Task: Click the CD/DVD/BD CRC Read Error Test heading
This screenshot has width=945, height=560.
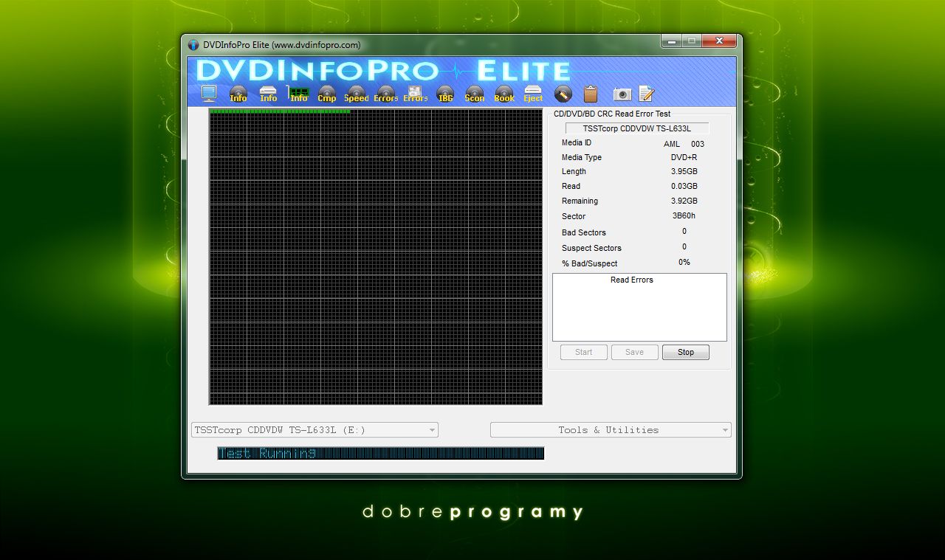Action: [612, 114]
